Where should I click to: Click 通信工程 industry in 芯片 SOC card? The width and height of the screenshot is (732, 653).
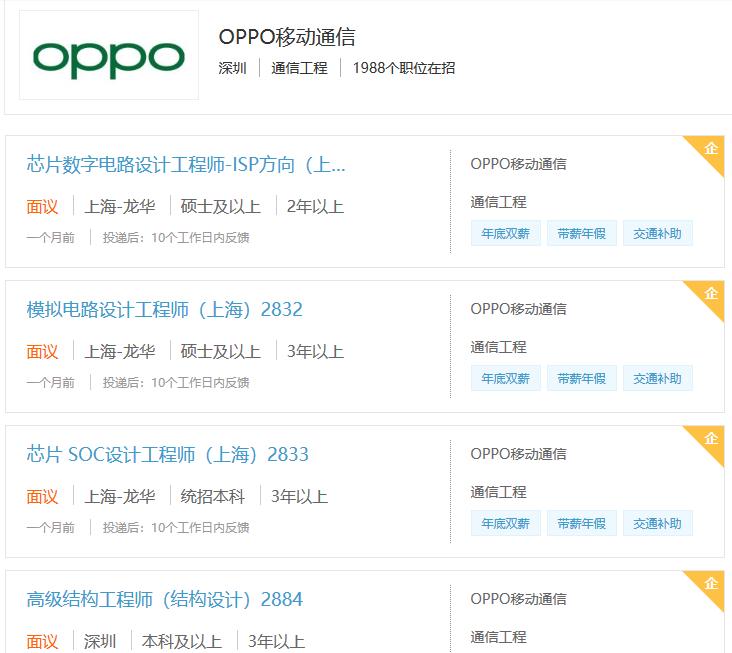click(498, 492)
